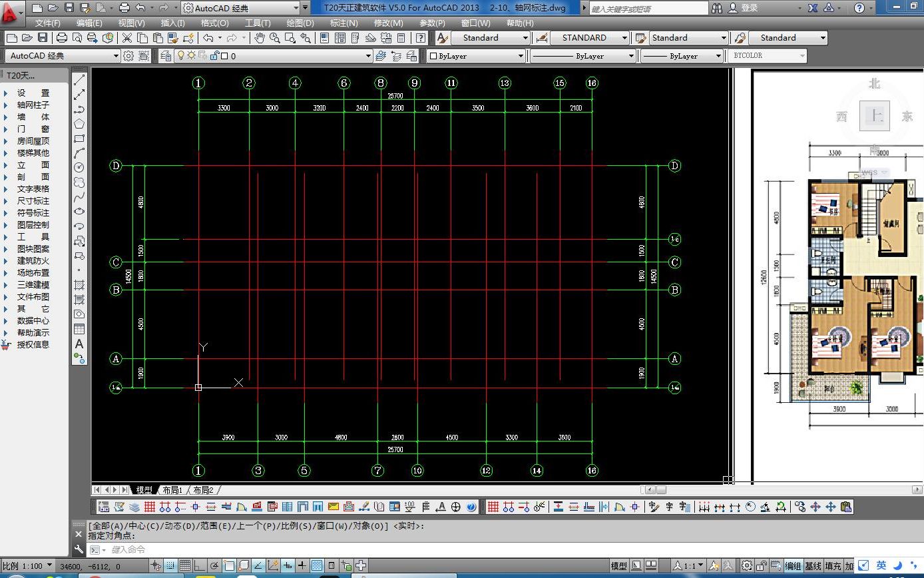Click the Cut scissors icon
The width and height of the screenshot is (924, 578).
point(126,38)
